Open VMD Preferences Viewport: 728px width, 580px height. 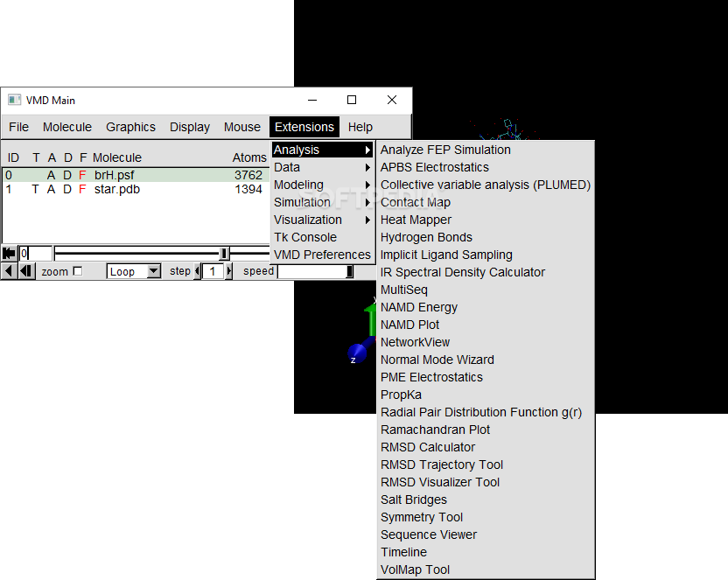point(323,255)
